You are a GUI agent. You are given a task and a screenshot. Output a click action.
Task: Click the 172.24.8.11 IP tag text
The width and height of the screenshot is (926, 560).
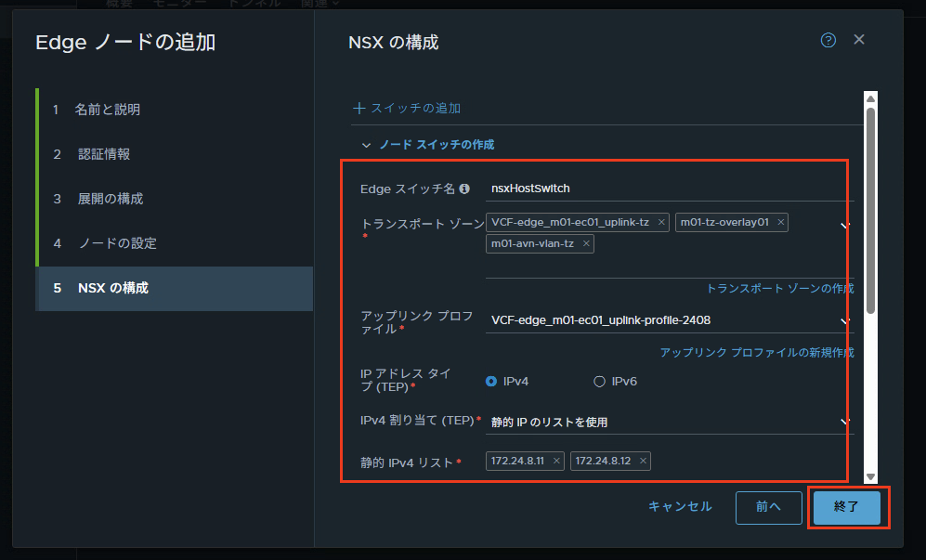point(517,461)
